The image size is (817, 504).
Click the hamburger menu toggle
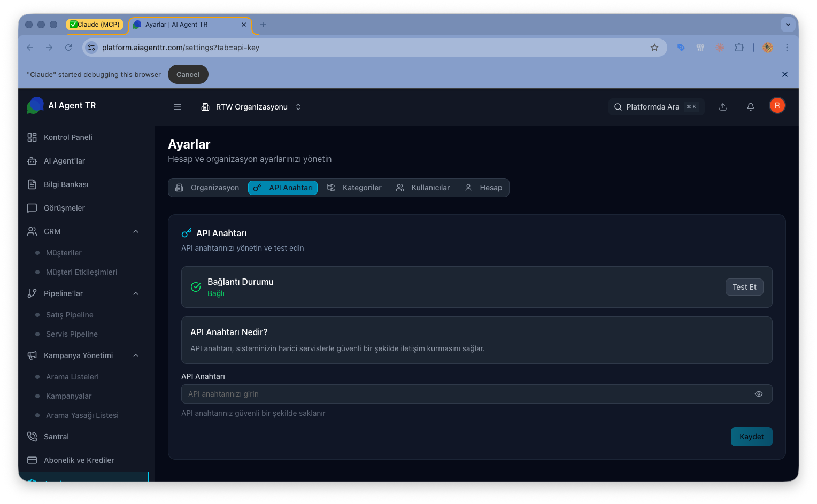[178, 107]
